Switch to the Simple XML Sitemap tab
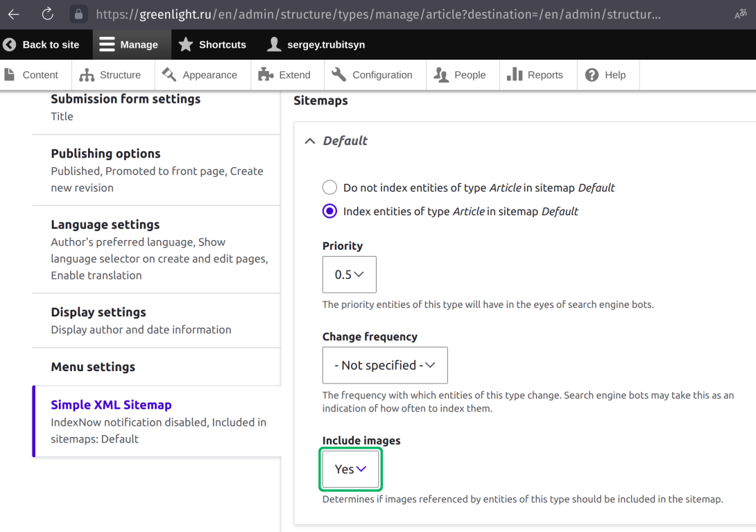Screen dimensions: 756x532 point(111,404)
